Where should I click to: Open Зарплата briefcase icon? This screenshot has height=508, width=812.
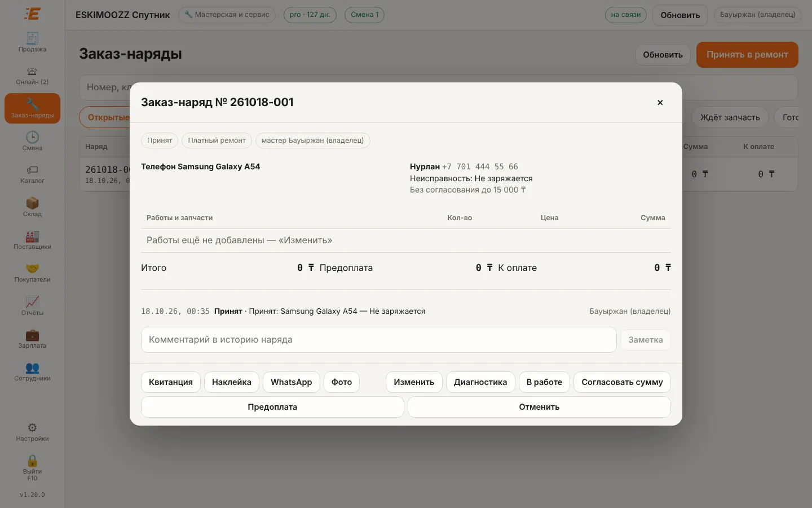tap(32, 339)
